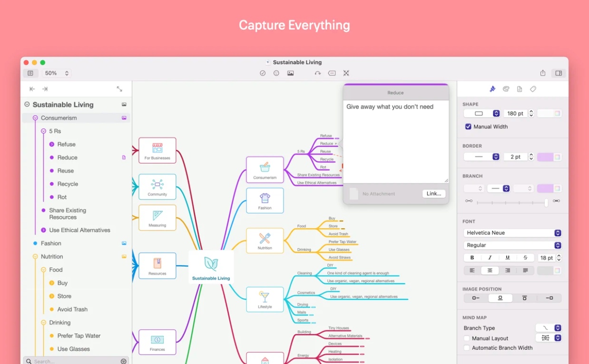Enable the Manual Layout checkbox
This screenshot has height=364, width=589.
467,338
